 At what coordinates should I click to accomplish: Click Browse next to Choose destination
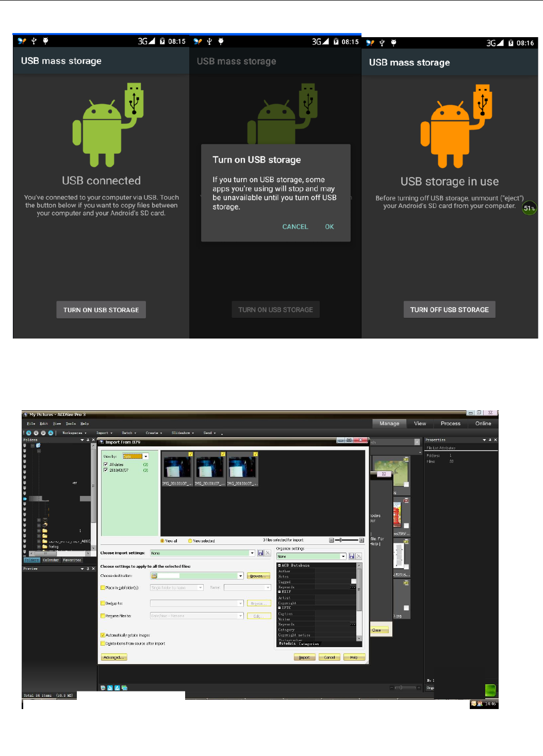point(259,576)
